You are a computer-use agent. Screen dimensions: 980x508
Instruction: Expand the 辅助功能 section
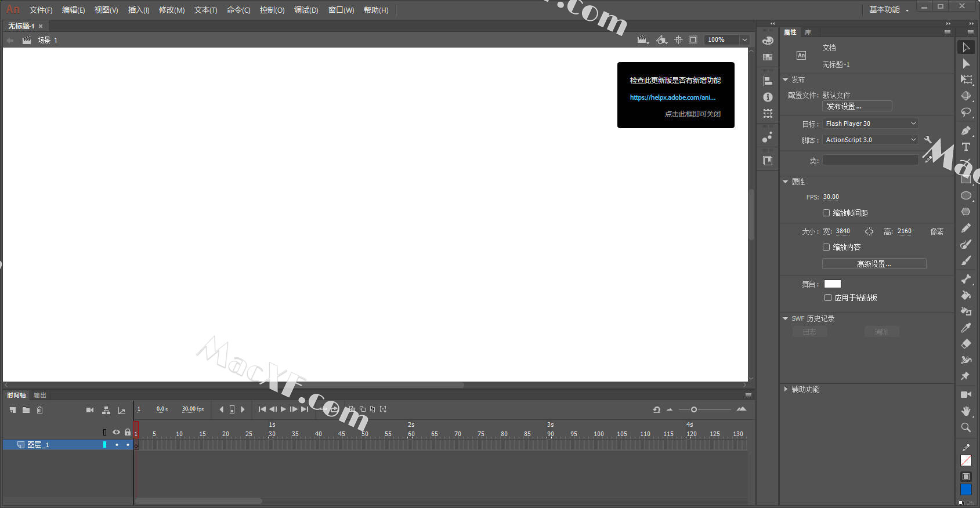click(805, 389)
